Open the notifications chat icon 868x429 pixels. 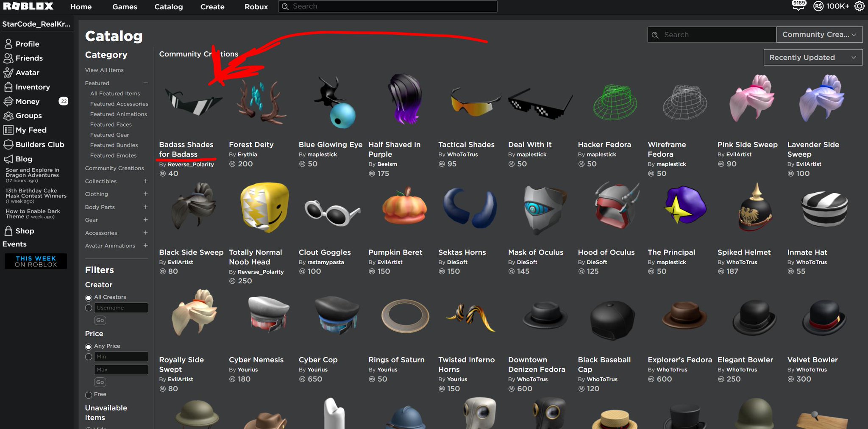(x=798, y=6)
